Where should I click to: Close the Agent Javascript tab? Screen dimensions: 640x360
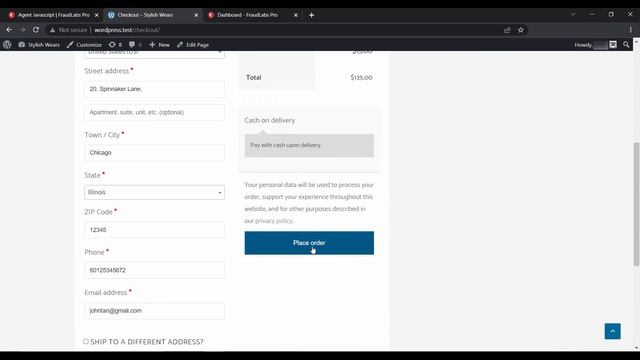[97, 15]
